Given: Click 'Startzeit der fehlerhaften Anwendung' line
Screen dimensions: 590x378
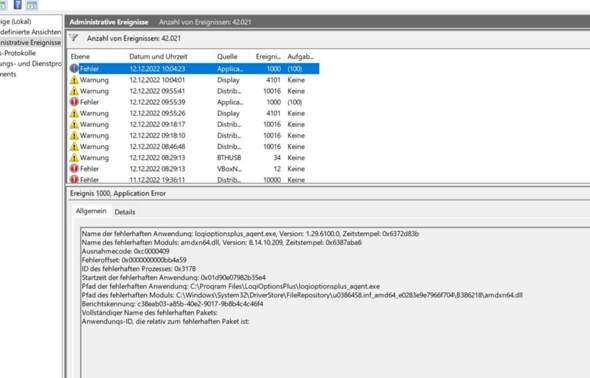Looking at the screenshot, I should pyautogui.click(x=173, y=278).
